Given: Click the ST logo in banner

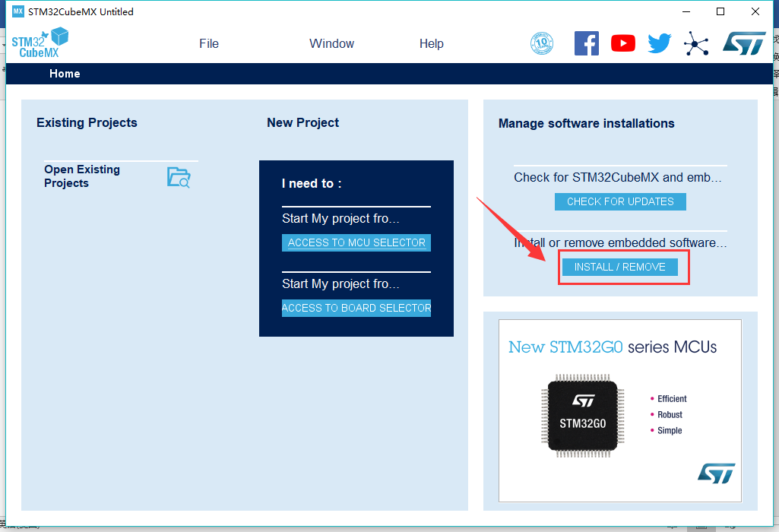Looking at the screenshot, I should tap(716, 473).
